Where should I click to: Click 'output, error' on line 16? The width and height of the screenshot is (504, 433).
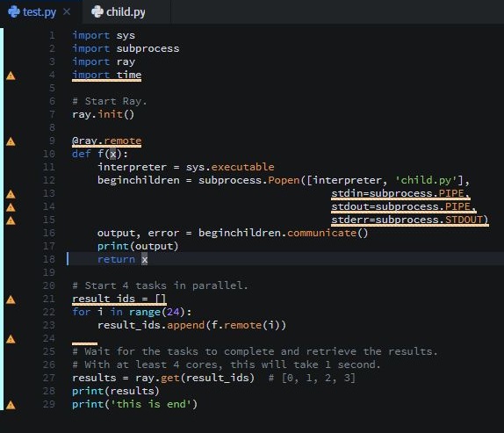click(138, 233)
